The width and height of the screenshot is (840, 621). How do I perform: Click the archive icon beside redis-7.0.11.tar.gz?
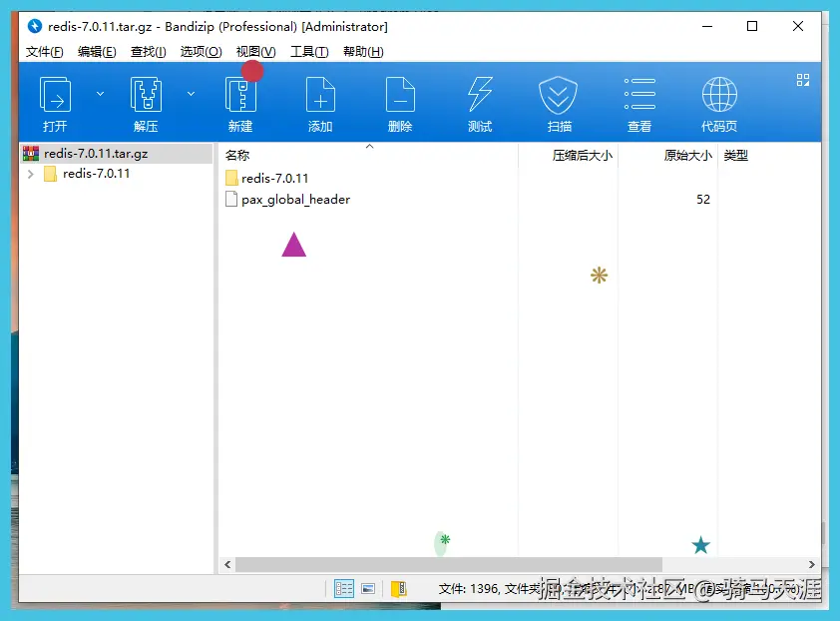31,154
